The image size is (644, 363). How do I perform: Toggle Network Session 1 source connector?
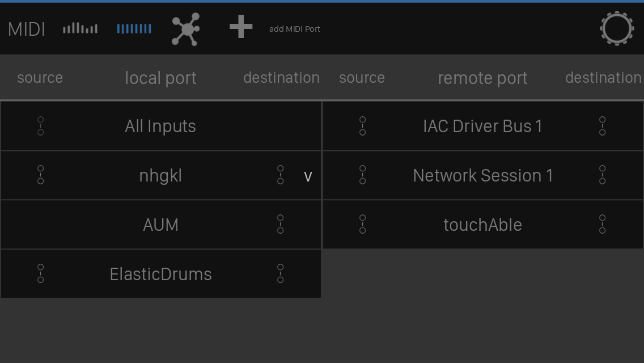(362, 175)
